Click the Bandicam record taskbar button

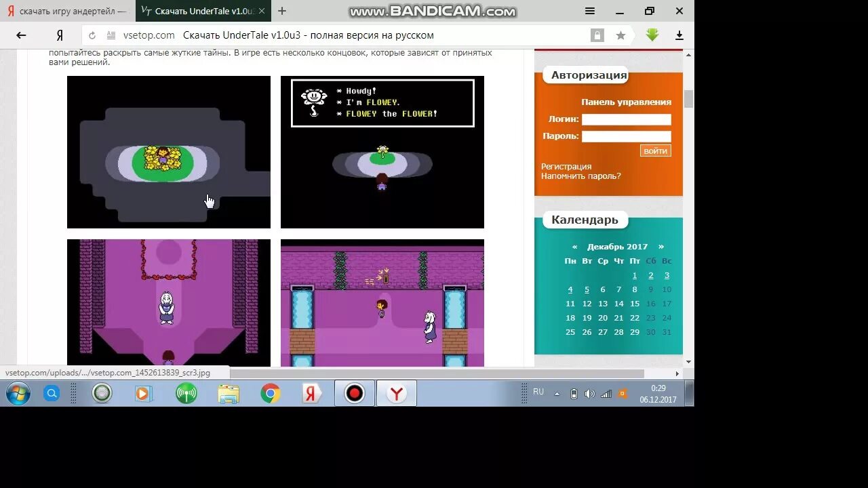coord(355,393)
